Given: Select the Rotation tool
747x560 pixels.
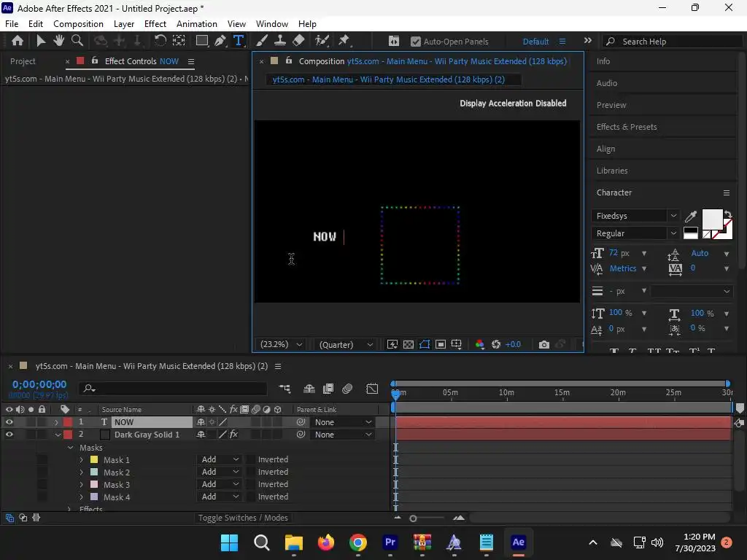Looking at the screenshot, I should coord(160,41).
